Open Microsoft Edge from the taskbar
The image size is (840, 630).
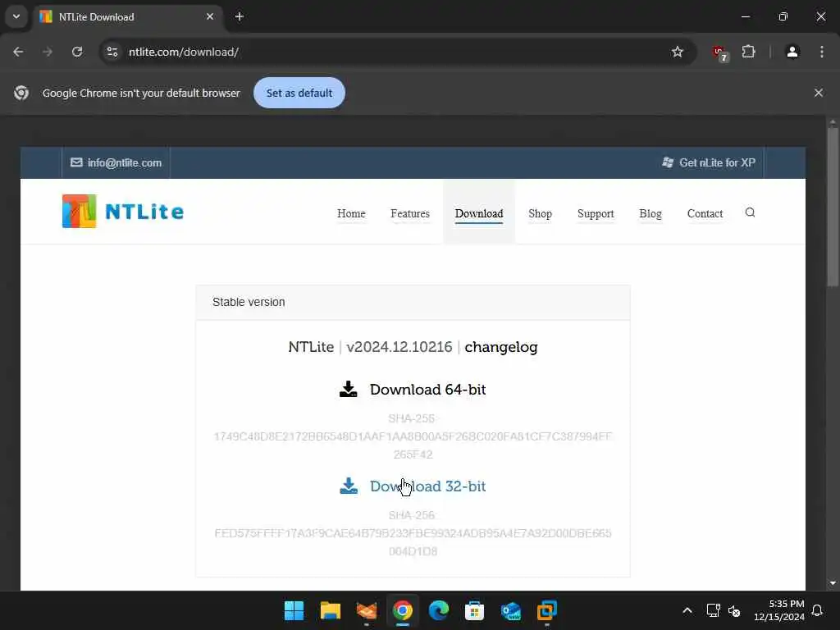coord(438,610)
